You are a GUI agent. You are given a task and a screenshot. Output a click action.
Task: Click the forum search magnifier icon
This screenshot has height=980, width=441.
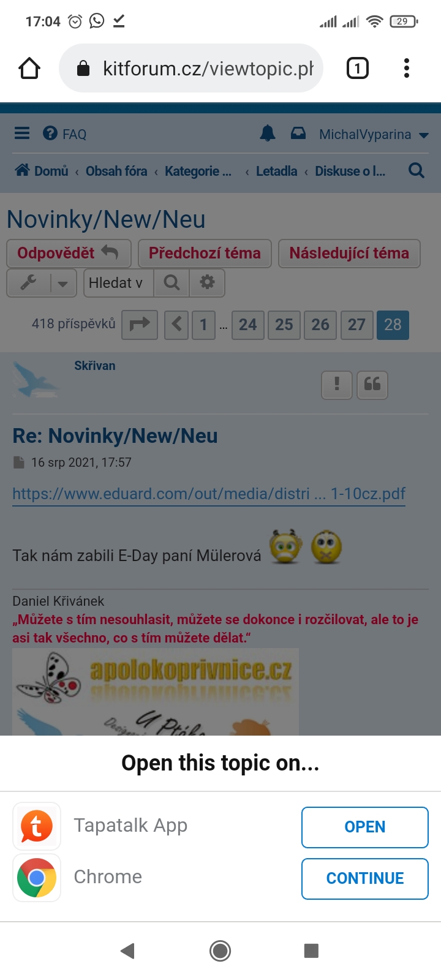(417, 170)
